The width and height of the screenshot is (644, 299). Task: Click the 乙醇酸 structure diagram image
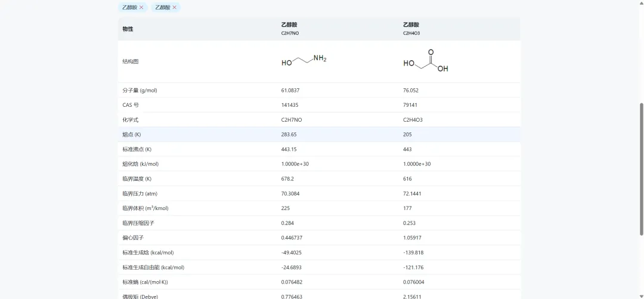click(x=426, y=61)
